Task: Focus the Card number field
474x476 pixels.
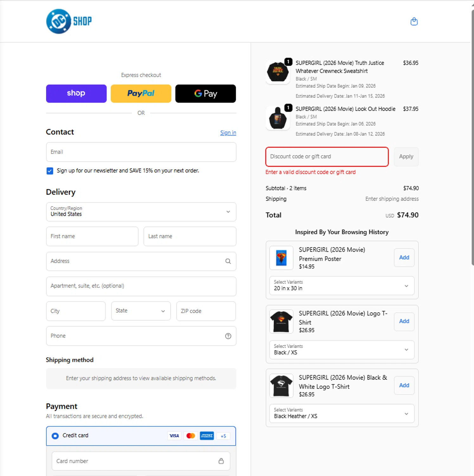Action: (x=141, y=461)
